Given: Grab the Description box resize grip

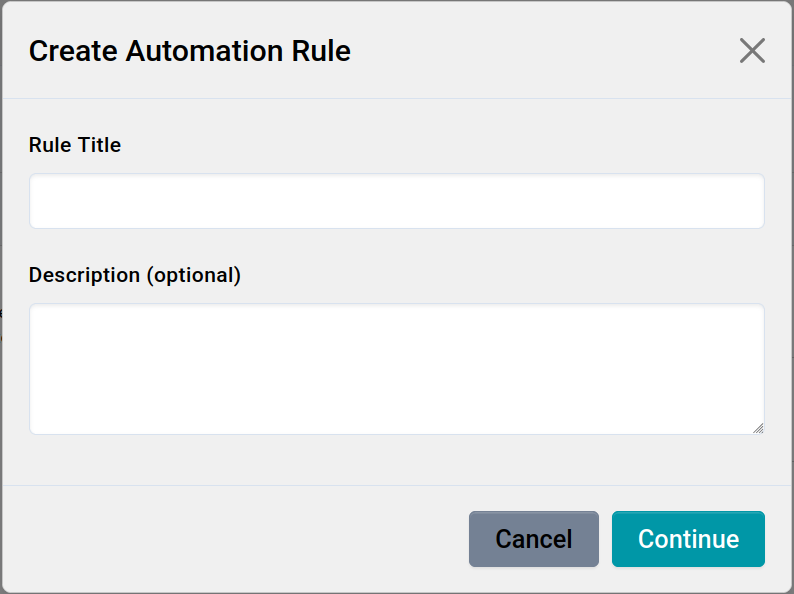Looking at the screenshot, I should click(x=758, y=428).
